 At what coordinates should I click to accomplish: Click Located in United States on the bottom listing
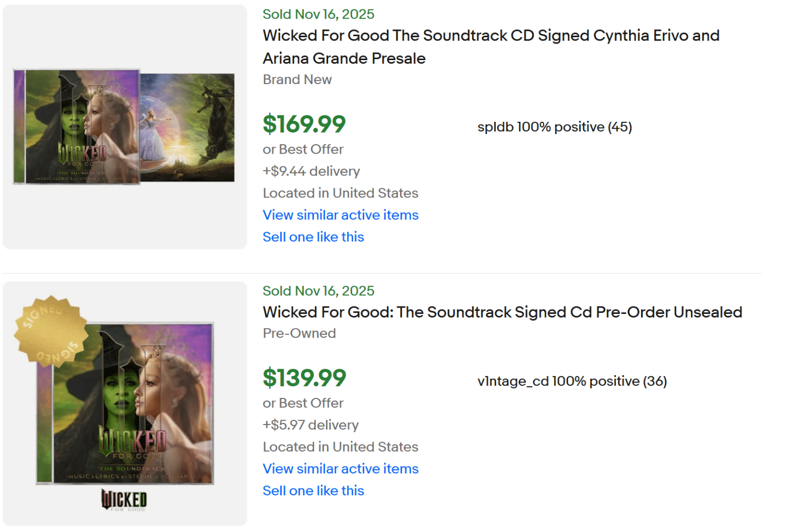(340, 447)
